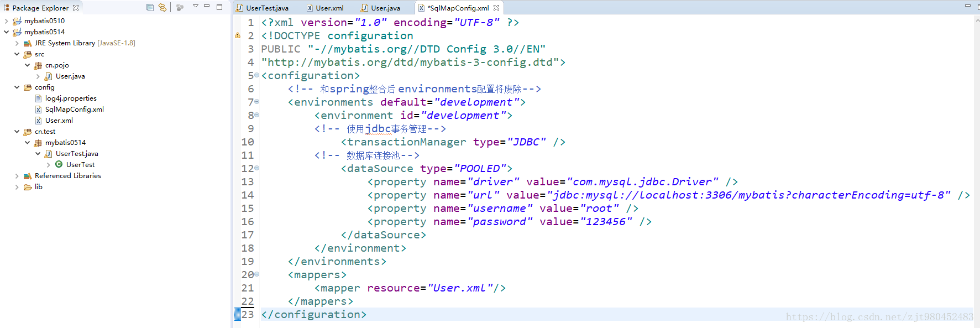Collapse the src source folder
This screenshot has width=980, height=328.
[17, 54]
